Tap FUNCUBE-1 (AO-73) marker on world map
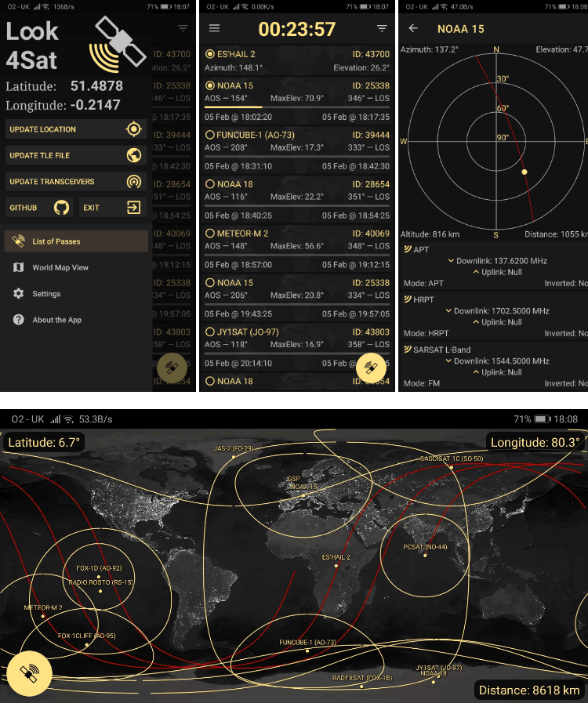Viewport: 588px width, 703px height. click(307, 650)
